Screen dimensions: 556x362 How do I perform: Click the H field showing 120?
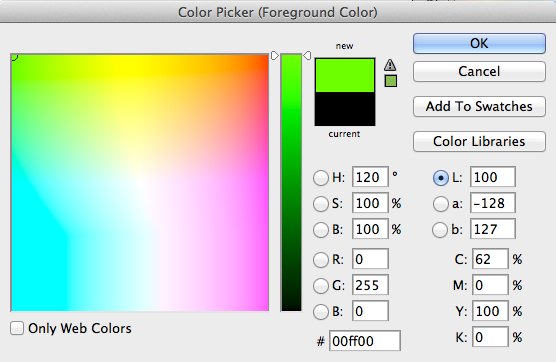pyautogui.click(x=370, y=177)
